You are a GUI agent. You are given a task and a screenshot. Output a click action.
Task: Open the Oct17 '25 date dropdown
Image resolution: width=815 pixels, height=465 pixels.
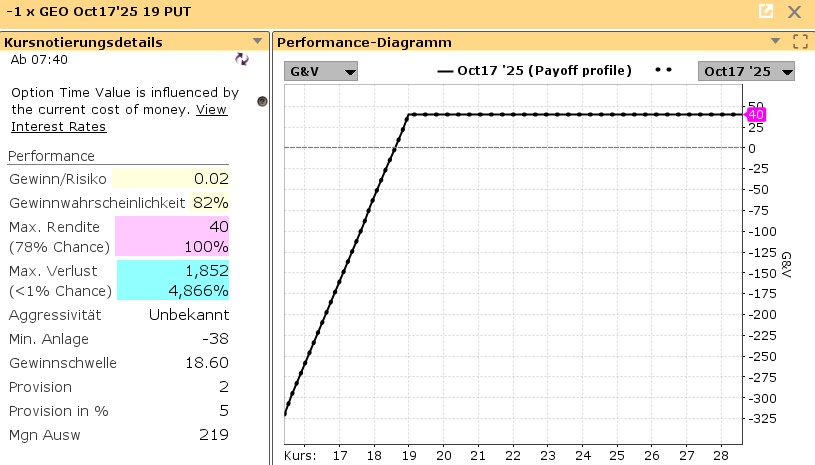click(x=746, y=71)
